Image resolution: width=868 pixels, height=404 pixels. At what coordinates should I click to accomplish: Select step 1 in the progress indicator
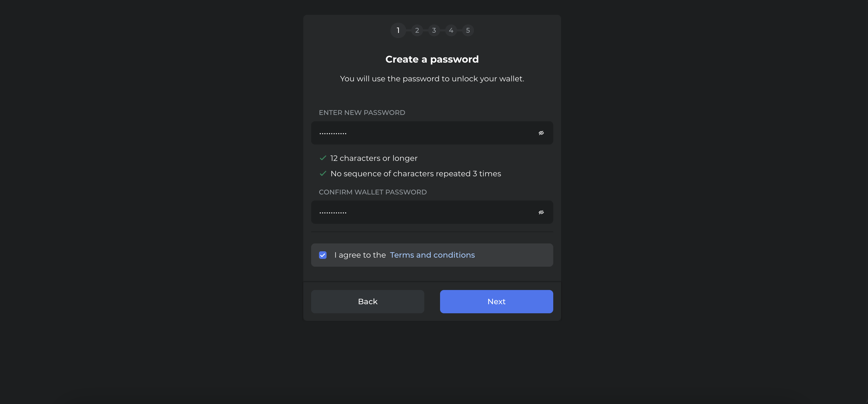click(x=398, y=30)
